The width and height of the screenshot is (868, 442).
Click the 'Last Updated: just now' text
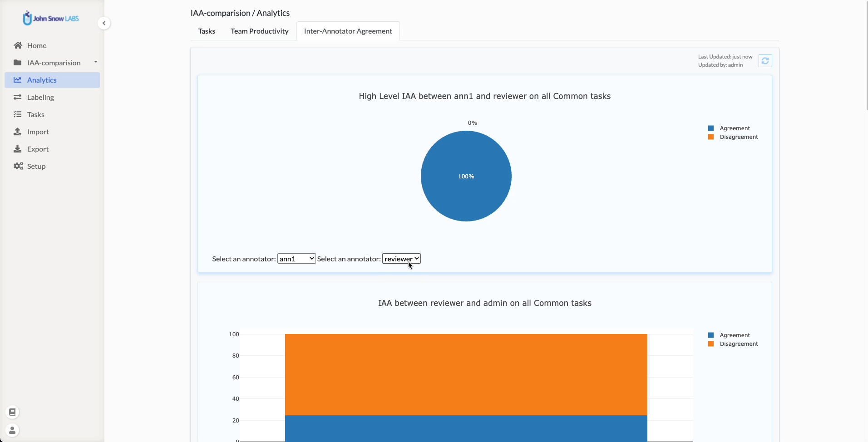click(725, 57)
